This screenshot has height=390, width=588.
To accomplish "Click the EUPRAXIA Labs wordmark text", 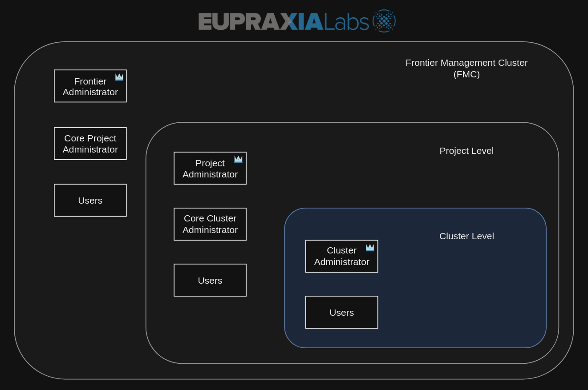I will click(x=284, y=21).
